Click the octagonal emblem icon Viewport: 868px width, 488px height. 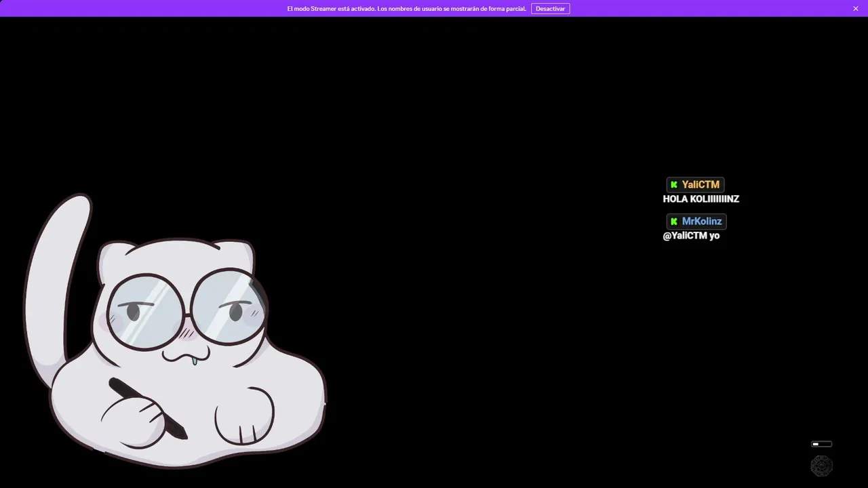821,466
